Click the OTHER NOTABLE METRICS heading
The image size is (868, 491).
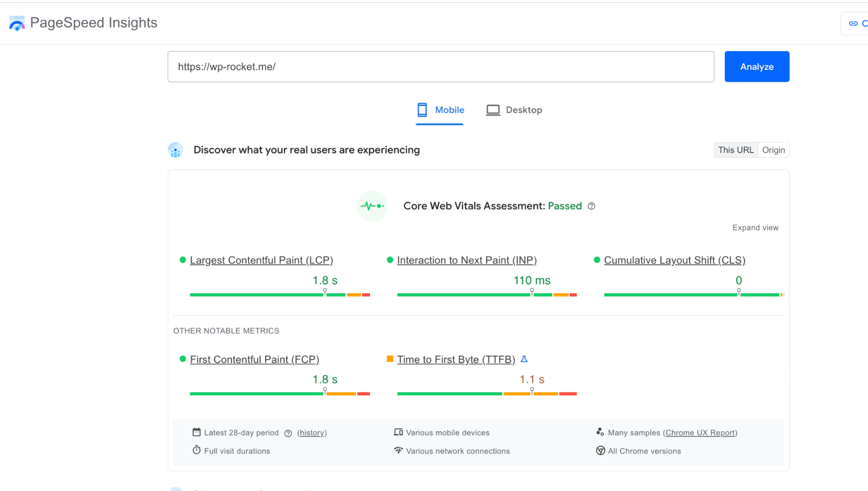226,331
